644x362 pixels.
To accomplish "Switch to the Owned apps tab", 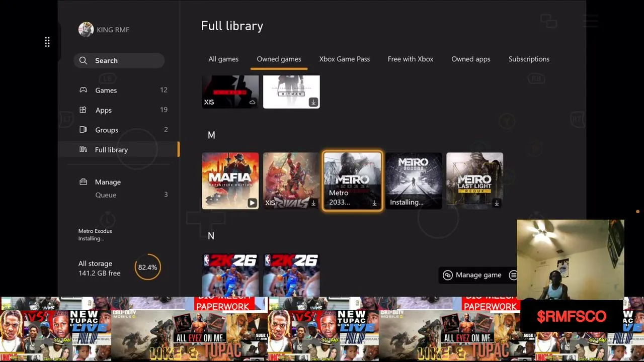I will tap(470, 59).
